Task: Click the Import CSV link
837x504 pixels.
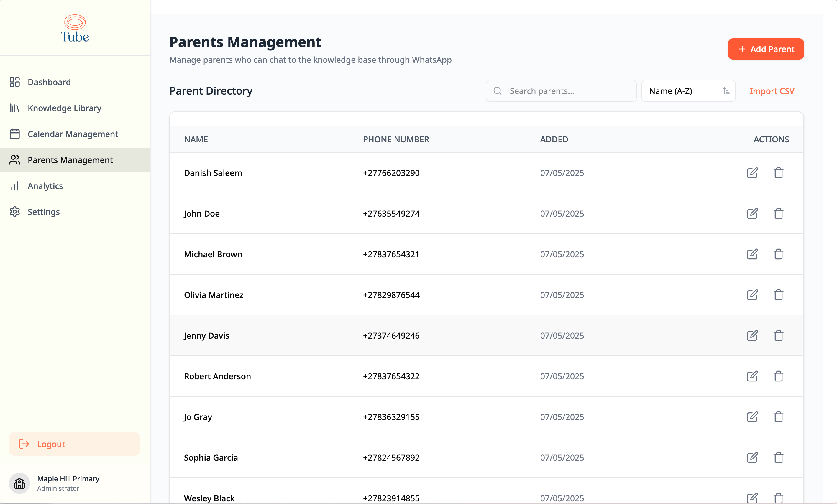Action: [772, 90]
